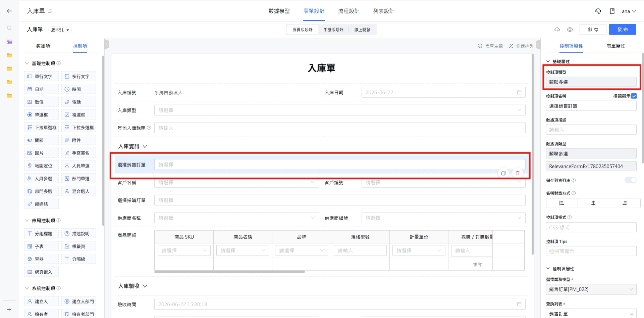Screen dimensions: 644x318
Task: Add a 超連結 control
Action: (41, 204)
